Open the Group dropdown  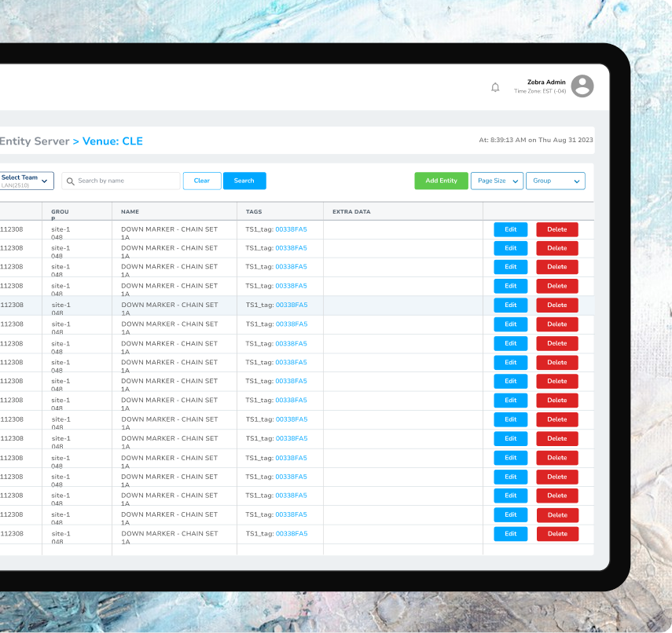(556, 181)
